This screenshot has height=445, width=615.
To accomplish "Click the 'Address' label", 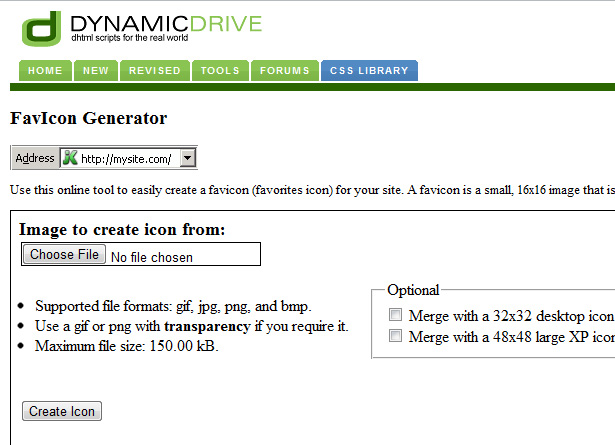I will click(x=35, y=158).
